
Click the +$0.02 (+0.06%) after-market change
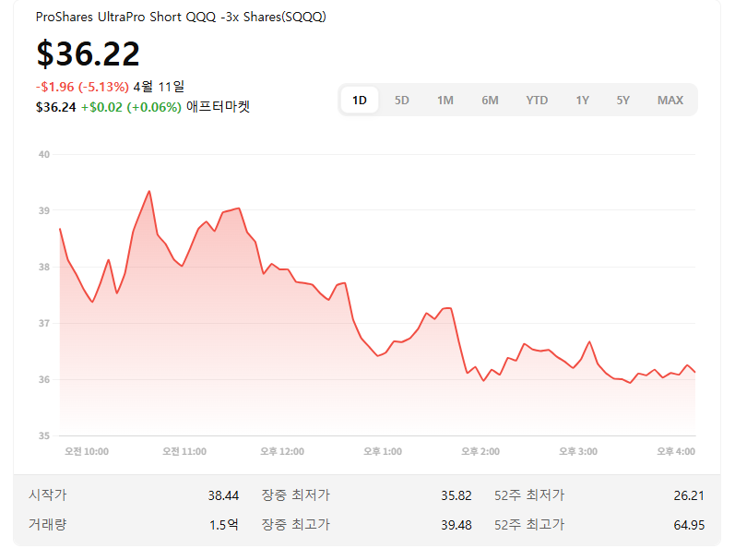tap(131, 107)
